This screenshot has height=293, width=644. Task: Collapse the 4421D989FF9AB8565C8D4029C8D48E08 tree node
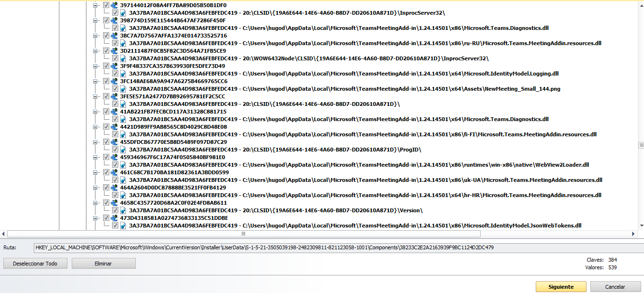click(x=96, y=127)
